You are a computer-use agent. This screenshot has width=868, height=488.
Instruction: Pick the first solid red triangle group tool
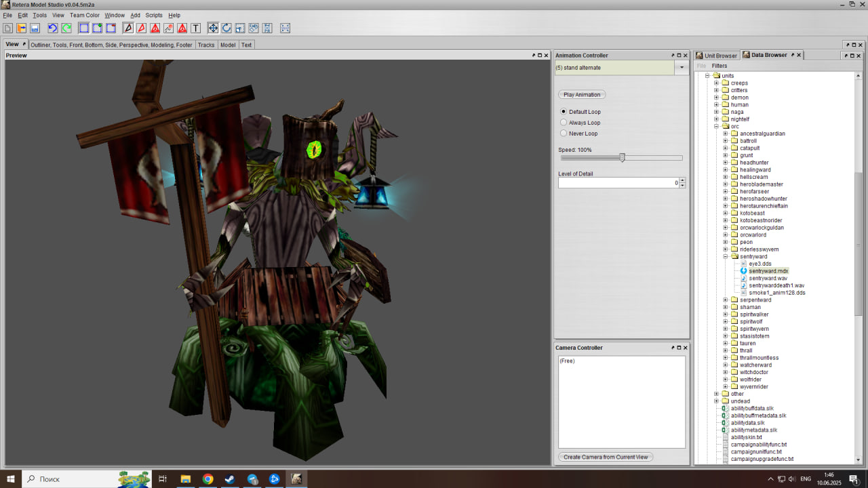coord(155,28)
